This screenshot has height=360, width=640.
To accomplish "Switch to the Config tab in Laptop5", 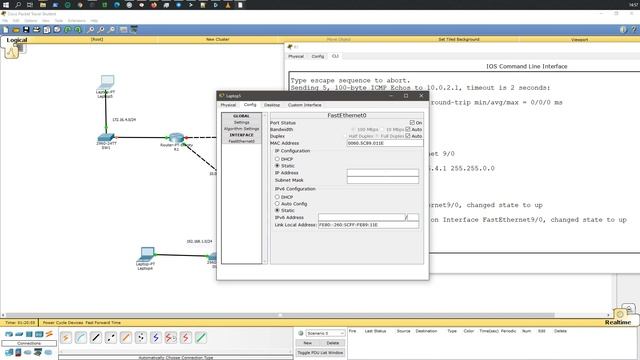I will 250,105.
